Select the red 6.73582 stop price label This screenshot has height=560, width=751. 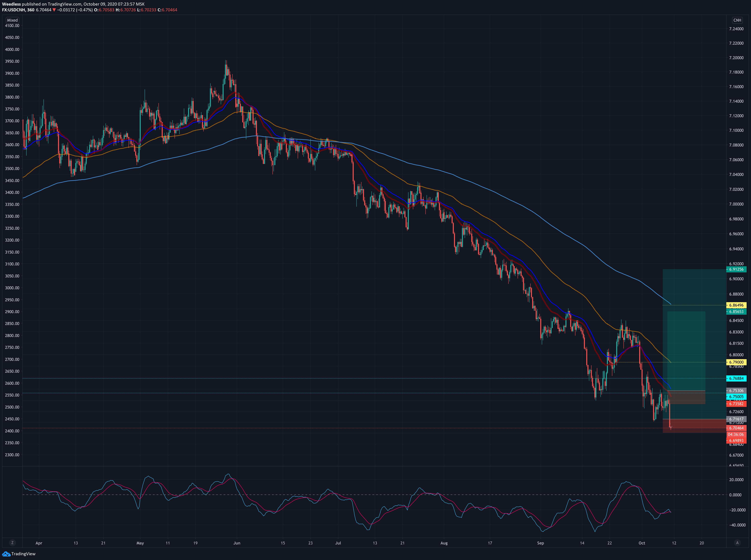pos(736,404)
